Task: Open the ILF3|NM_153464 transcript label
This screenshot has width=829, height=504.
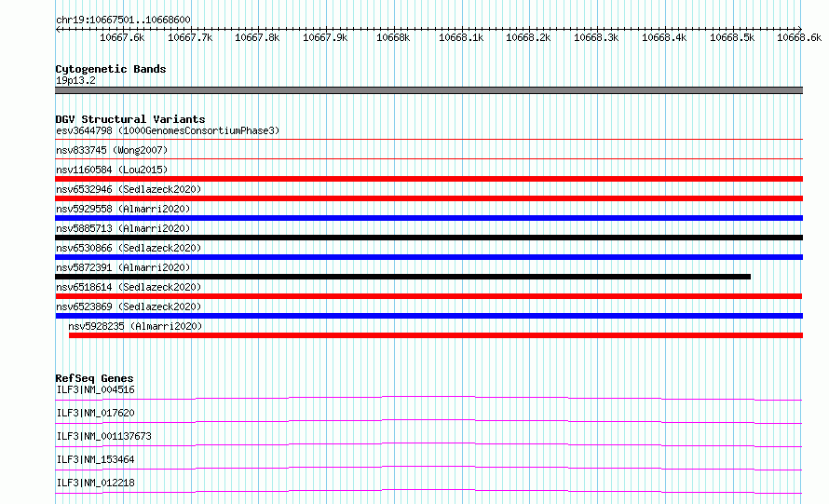Action: coord(96,459)
